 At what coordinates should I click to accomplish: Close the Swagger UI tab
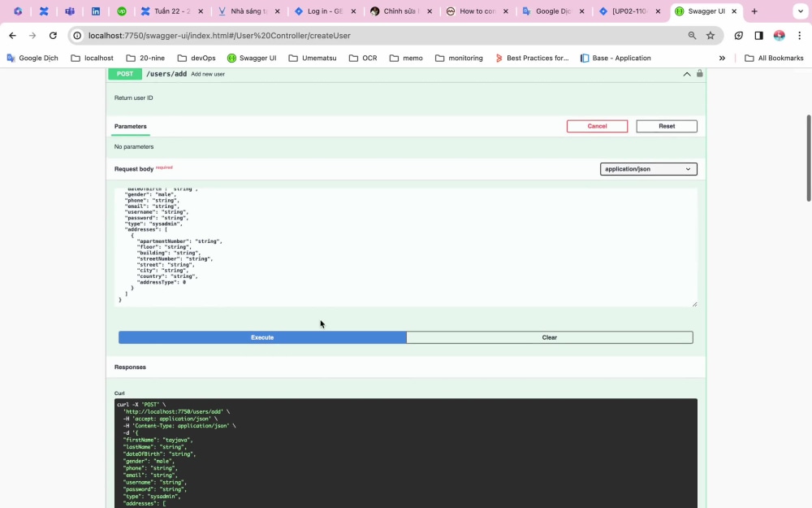pos(734,11)
